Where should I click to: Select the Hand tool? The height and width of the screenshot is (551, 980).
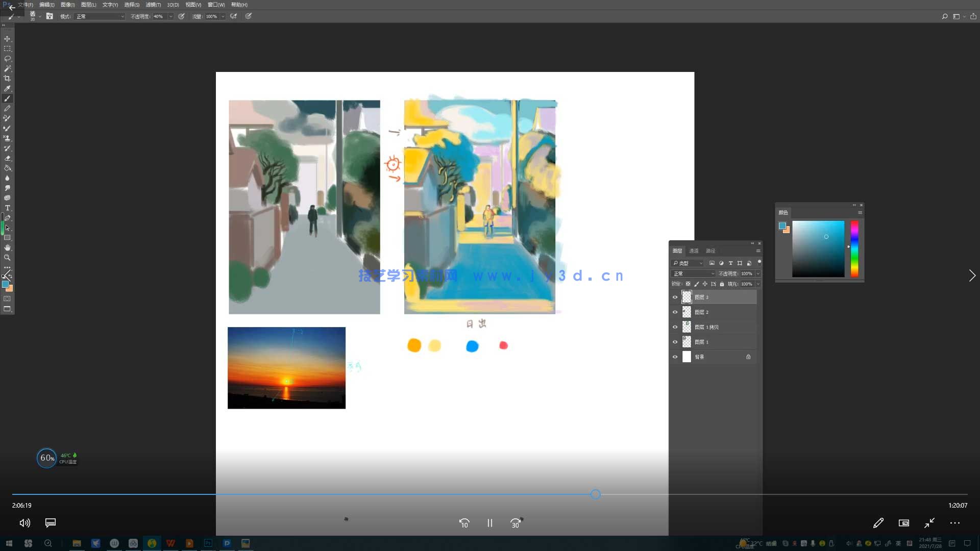click(8, 247)
